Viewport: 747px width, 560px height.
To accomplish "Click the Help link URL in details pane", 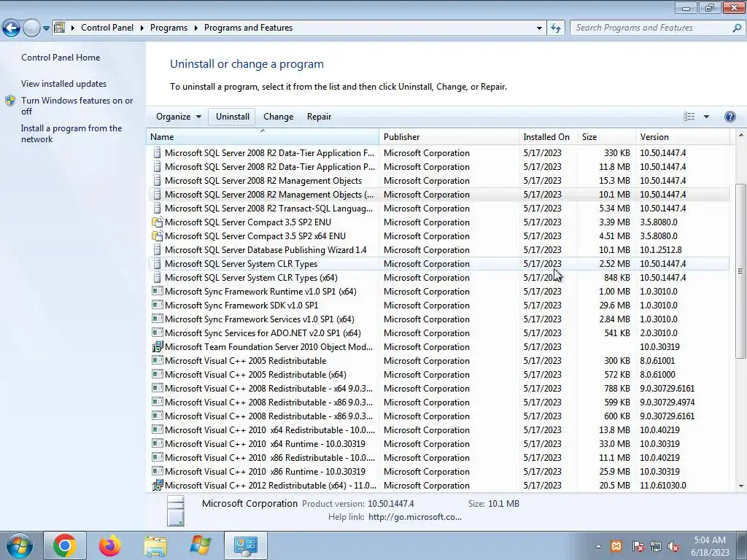I will (x=415, y=517).
